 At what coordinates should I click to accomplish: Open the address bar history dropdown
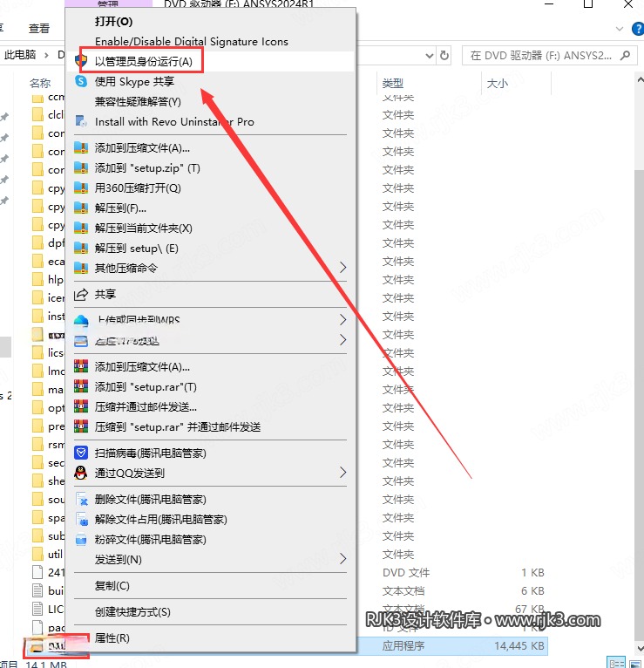pyautogui.click(x=430, y=56)
